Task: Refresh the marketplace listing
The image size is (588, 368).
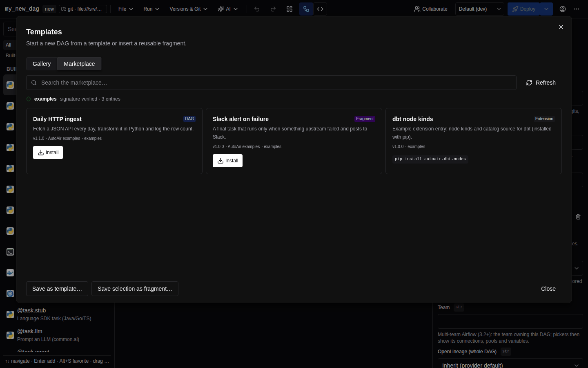Action: pos(541,83)
